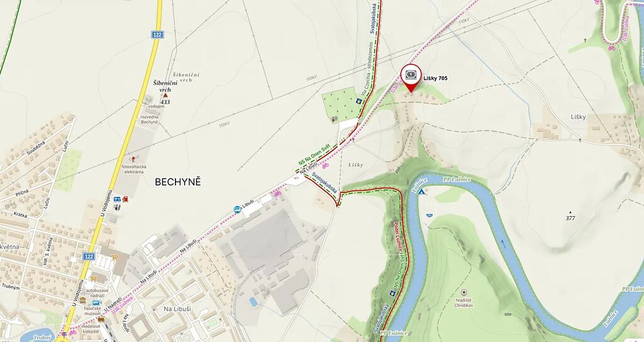Click the red fuel station icon

pos(125,199)
